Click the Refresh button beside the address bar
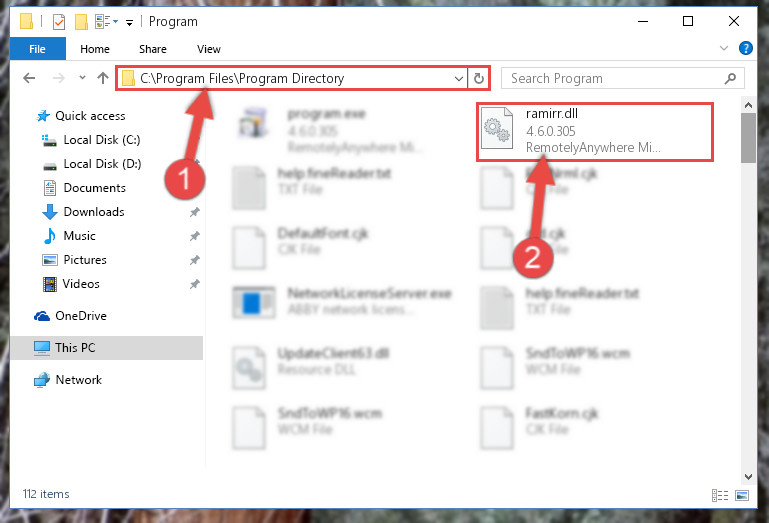This screenshot has width=769, height=523. click(x=479, y=78)
